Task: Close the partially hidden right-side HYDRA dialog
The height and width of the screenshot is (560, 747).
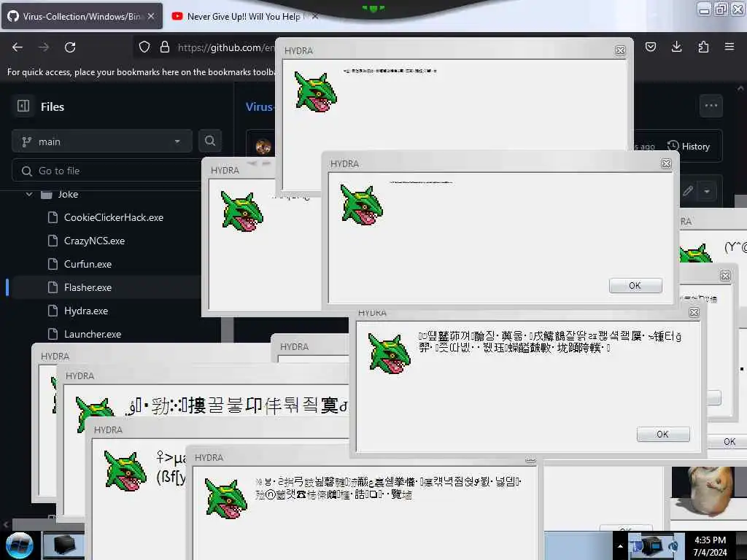Action: pyautogui.click(x=725, y=276)
